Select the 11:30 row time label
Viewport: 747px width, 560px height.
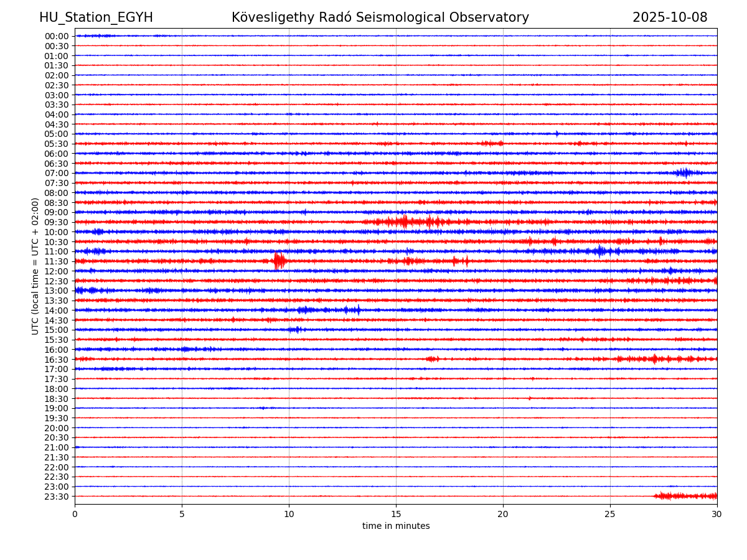56,261
